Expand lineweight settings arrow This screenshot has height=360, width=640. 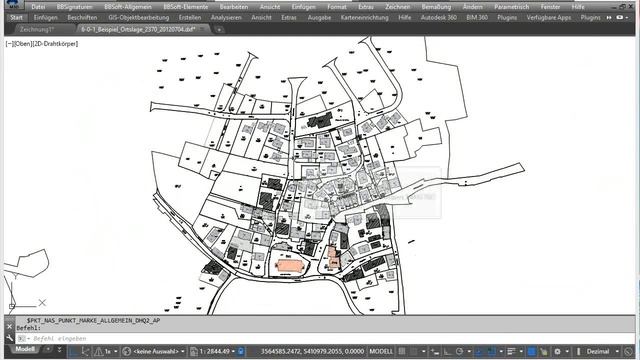coord(521,351)
